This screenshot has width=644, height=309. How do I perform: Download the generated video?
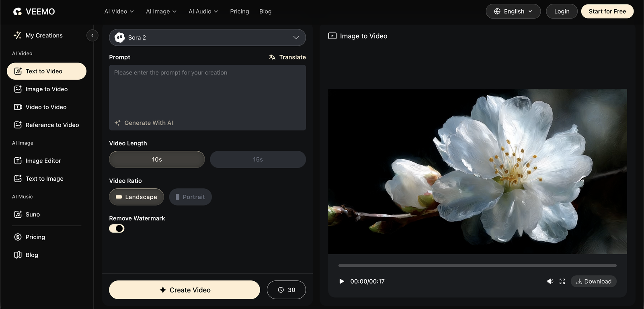(x=593, y=281)
